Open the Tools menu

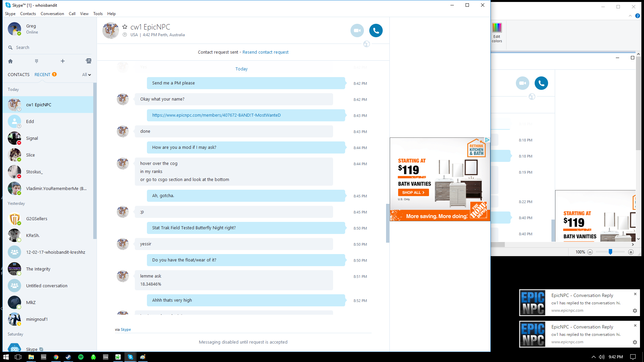98,14
